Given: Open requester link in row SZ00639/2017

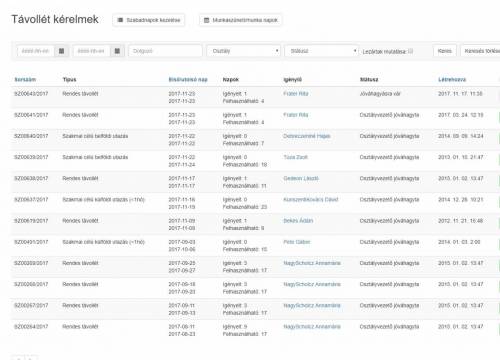Looking at the screenshot, I should coord(295,157).
